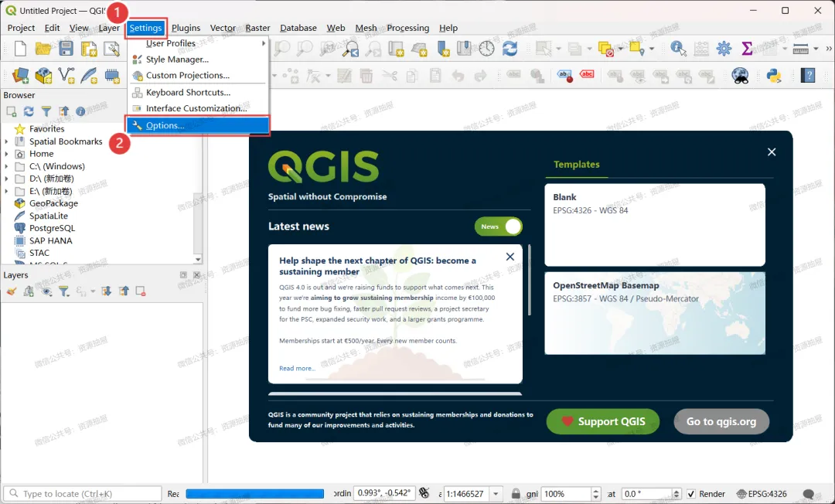
Task: Toggle the News switch off
Action: (x=499, y=226)
